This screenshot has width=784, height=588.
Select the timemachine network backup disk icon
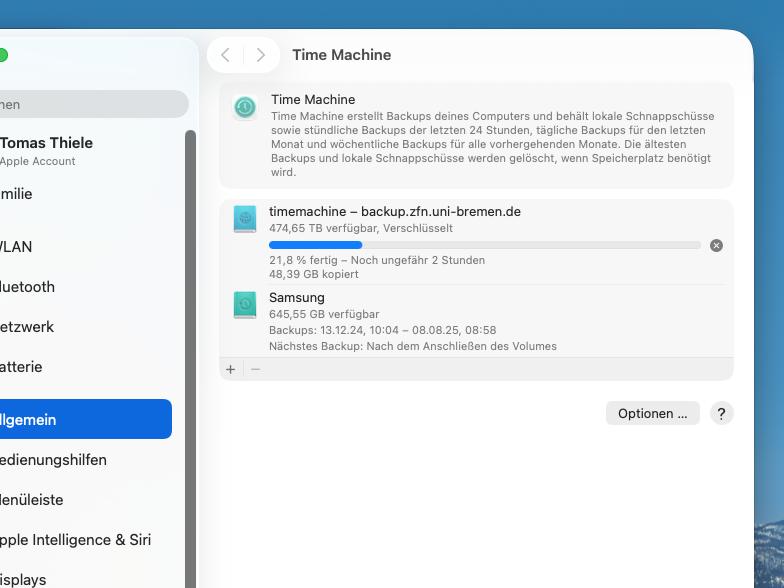(245, 219)
